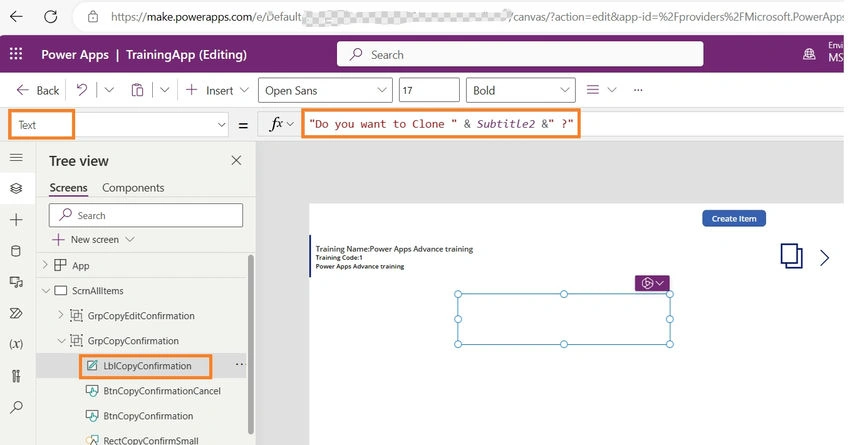
Task: Click the fx formula icon
Action: pyautogui.click(x=276, y=124)
